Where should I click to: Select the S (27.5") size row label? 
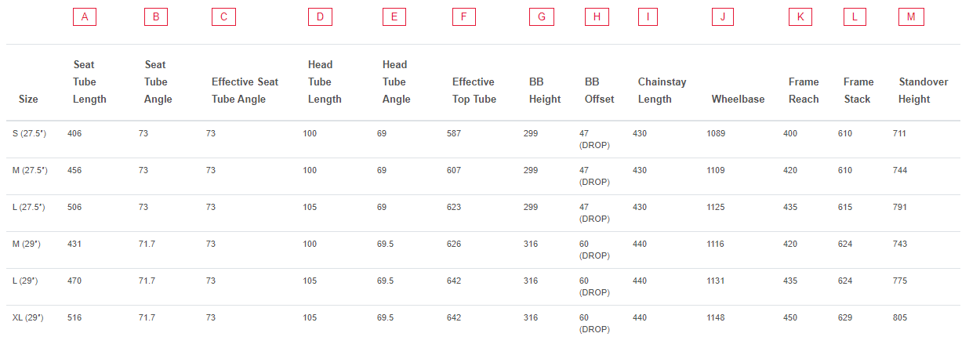click(x=30, y=134)
